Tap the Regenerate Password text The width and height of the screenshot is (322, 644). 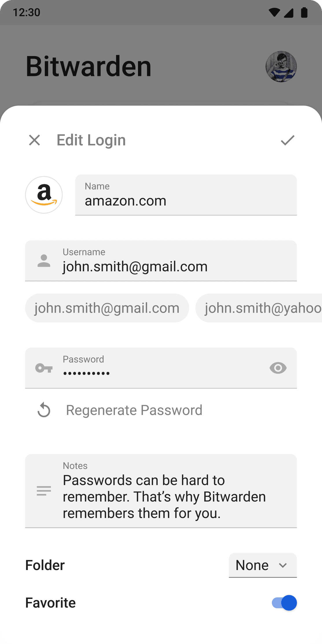(x=134, y=410)
